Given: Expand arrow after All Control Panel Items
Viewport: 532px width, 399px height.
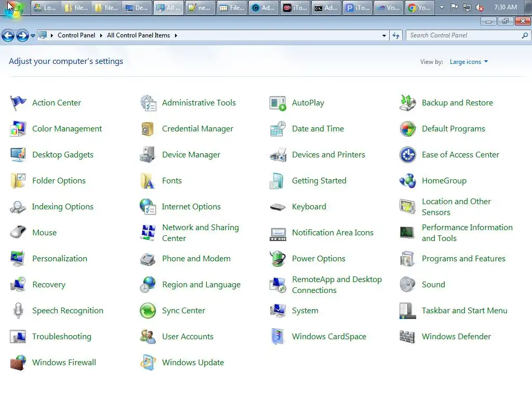Looking at the screenshot, I should pos(176,35).
